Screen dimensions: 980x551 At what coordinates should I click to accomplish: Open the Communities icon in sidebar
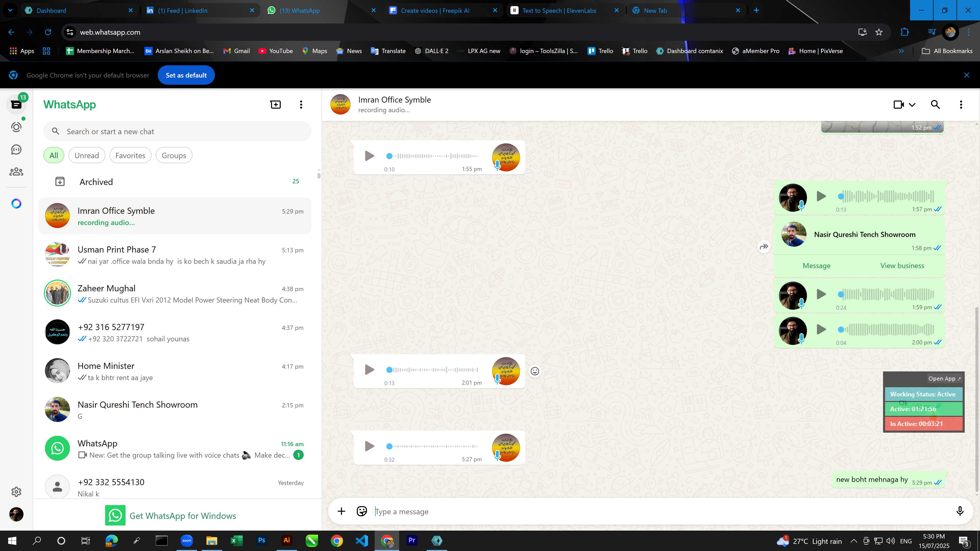(x=16, y=172)
